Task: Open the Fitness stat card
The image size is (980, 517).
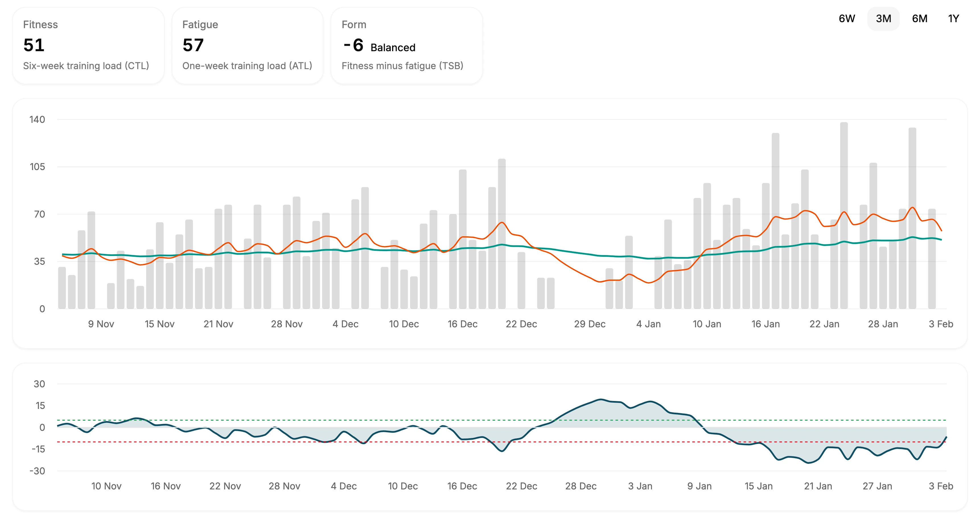Action: click(88, 46)
